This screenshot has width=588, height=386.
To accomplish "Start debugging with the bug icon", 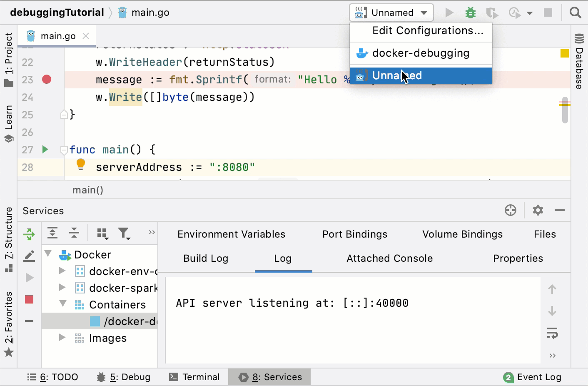I will click(x=470, y=13).
